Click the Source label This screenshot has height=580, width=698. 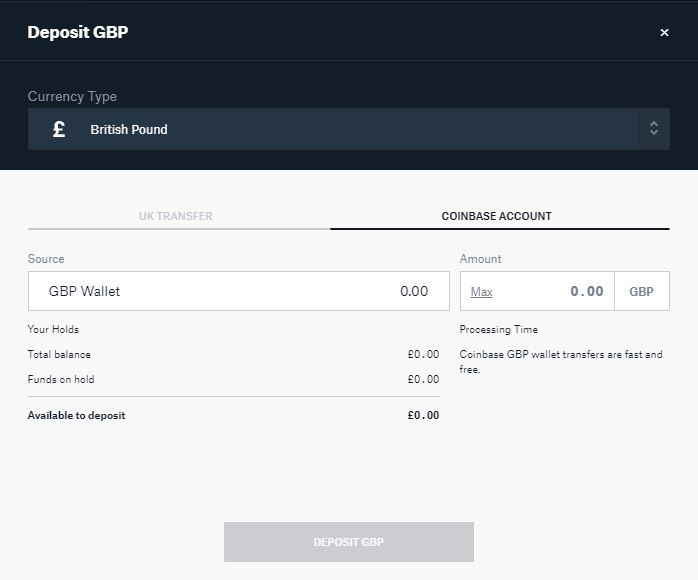click(x=46, y=259)
